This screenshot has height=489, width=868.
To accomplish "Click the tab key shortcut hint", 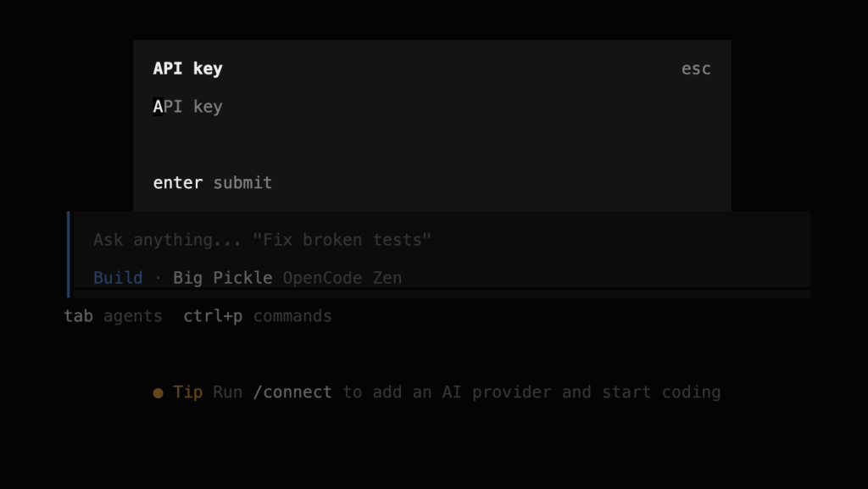I will [78, 316].
